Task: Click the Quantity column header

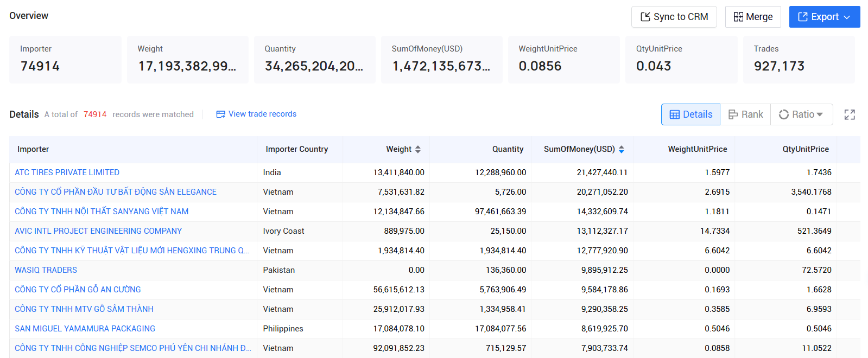Action: [508, 149]
